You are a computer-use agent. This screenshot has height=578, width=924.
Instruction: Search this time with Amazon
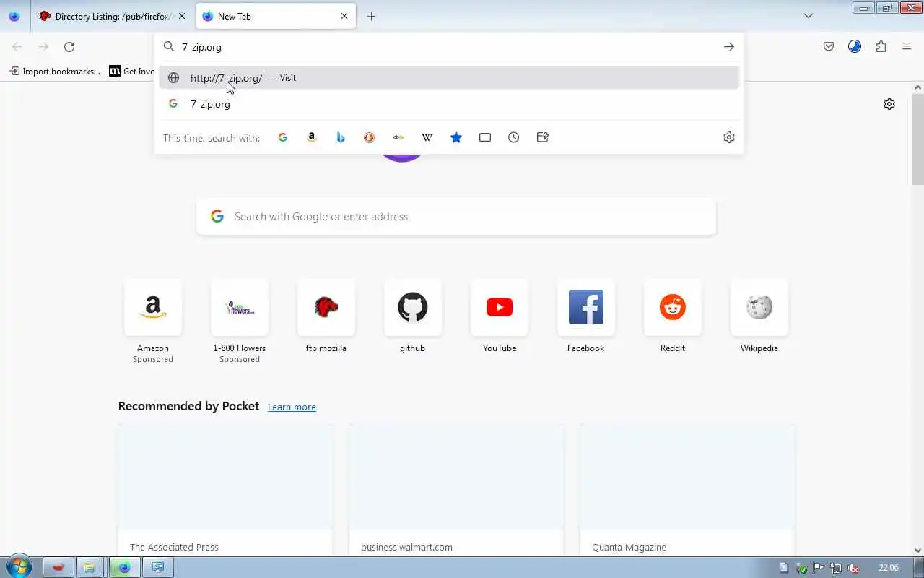[312, 137]
